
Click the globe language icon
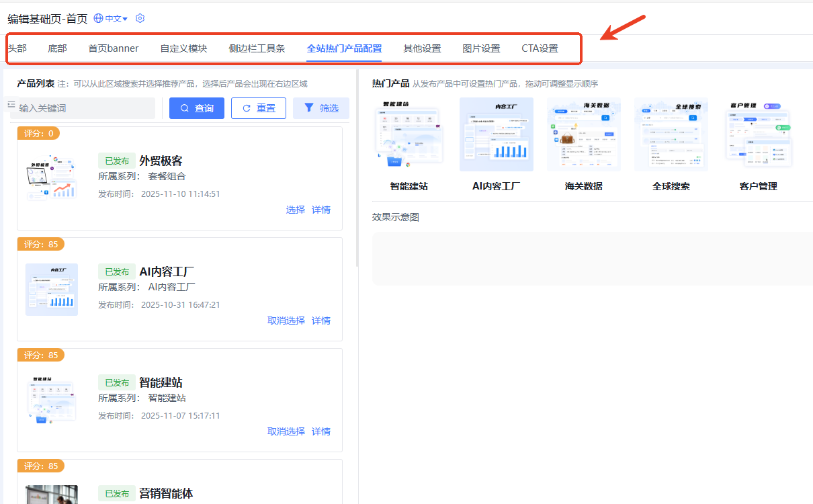pos(98,19)
